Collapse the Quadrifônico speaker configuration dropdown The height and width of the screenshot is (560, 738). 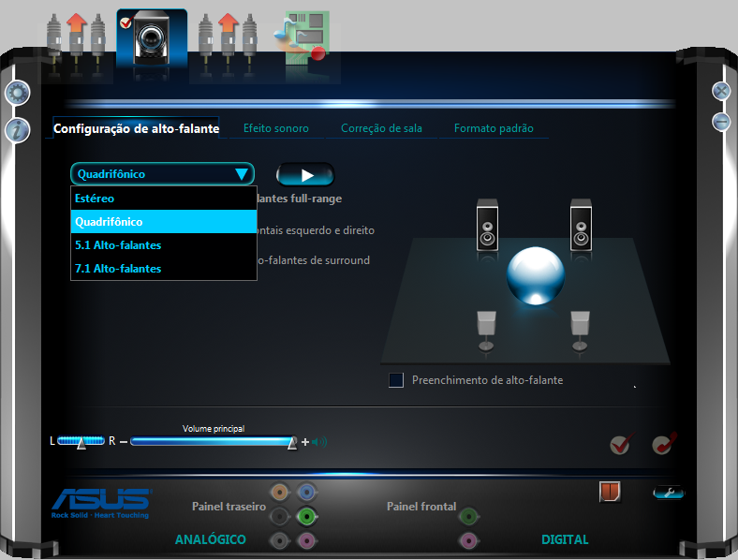coord(242,174)
